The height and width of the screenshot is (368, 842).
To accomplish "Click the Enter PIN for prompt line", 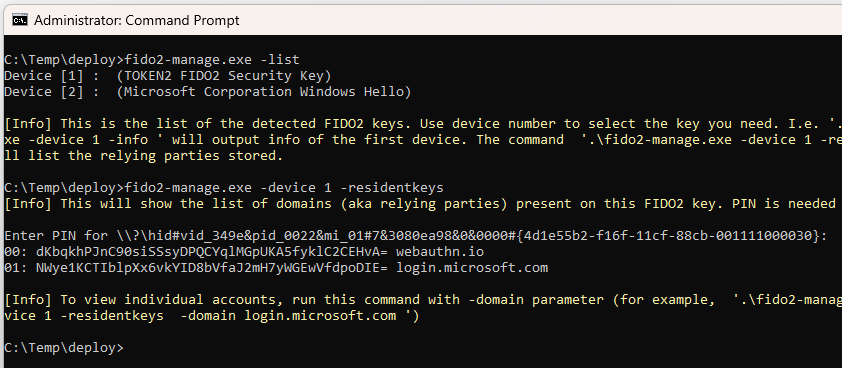I will (x=416, y=236).
